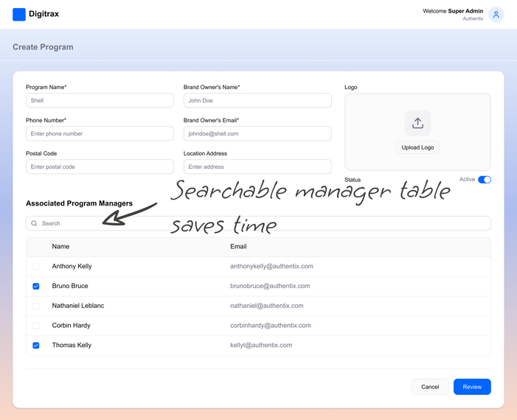Click the Active label beside the switch
Image resolution: width=517 pixels, height=420 pixels.
coord(467,179)
